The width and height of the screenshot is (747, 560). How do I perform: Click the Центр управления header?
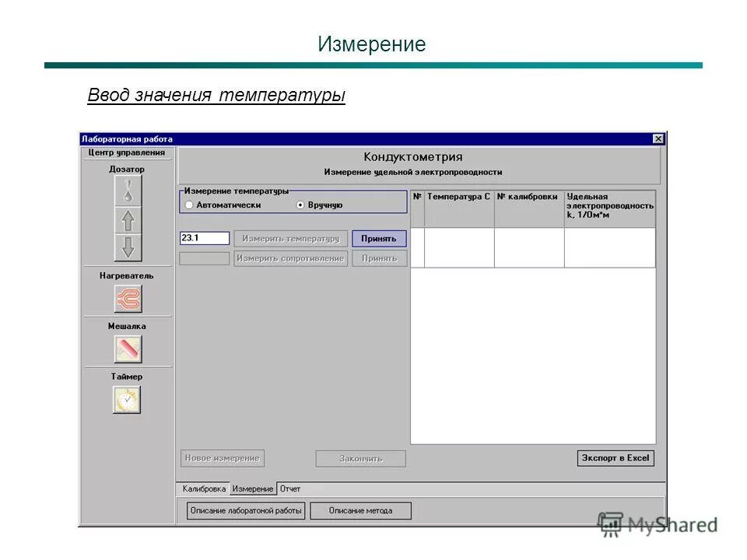click(127, 152)
